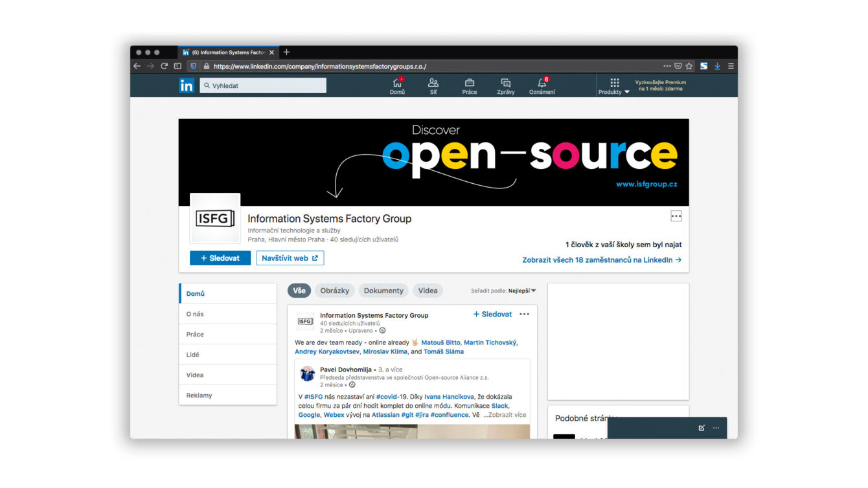
Task: Go back with the browser back arrow
Action: (x=137, y=66)
